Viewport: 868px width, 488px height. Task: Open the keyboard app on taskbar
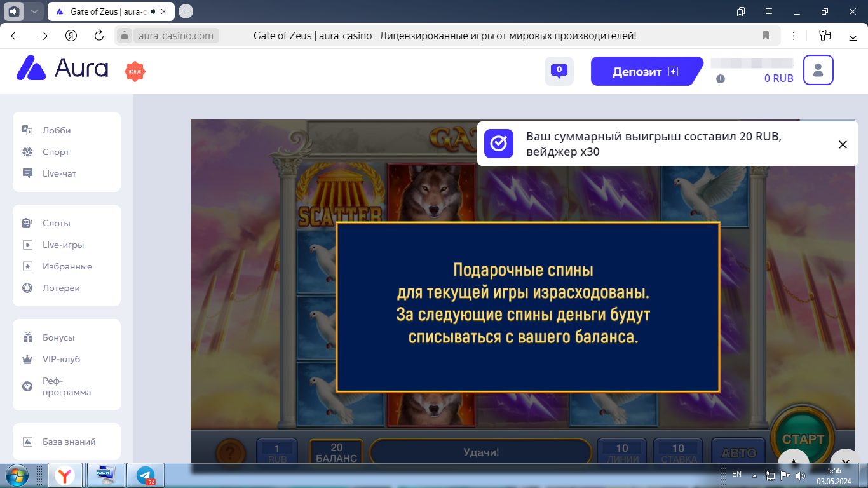105,475
